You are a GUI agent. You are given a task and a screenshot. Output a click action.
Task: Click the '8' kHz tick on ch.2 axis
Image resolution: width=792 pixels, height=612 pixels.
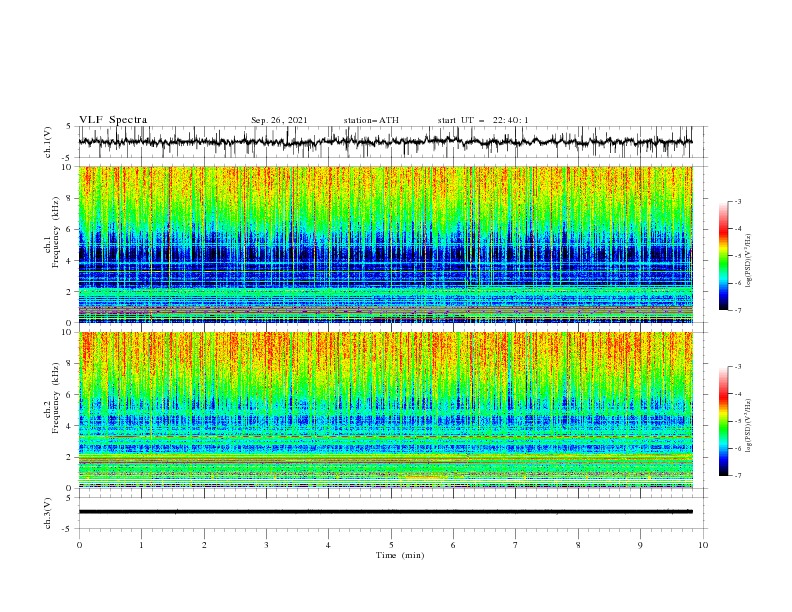[71, 364]
